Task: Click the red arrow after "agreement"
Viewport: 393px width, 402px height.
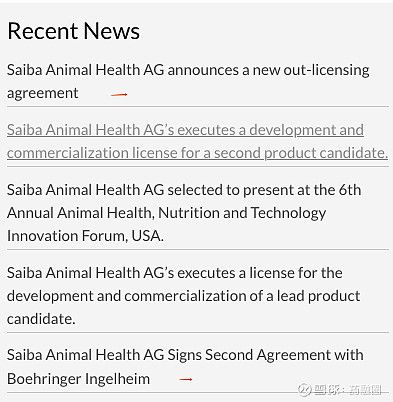Action: click(x=119, y=95)
